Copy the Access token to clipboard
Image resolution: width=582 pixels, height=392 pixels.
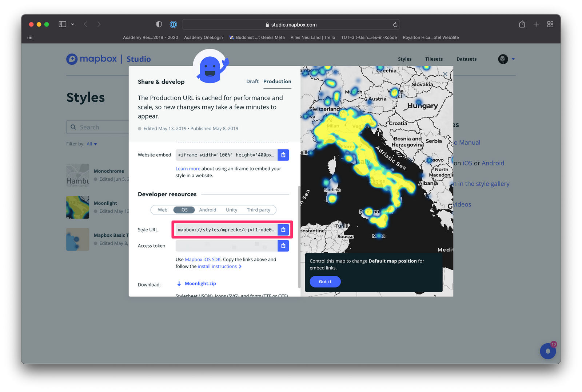[x=283, y=245]
